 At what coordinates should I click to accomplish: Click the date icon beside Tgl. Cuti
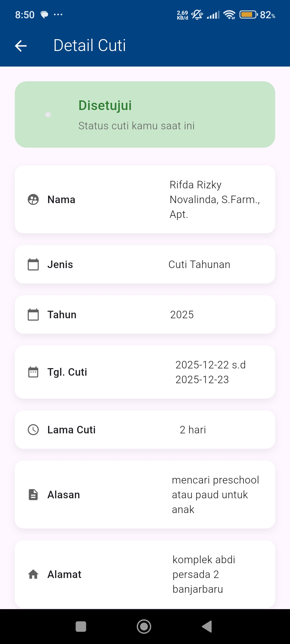point(33,372)
